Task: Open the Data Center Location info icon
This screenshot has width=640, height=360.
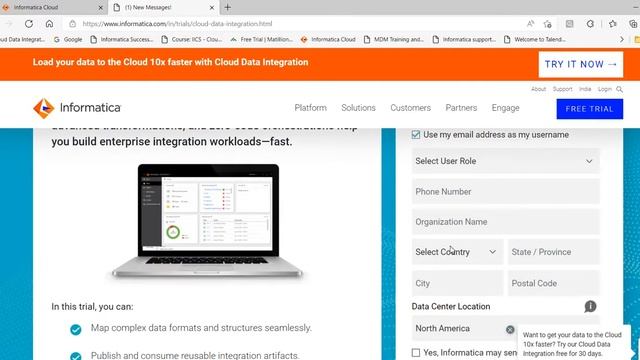Action: (x=590, y=306)
